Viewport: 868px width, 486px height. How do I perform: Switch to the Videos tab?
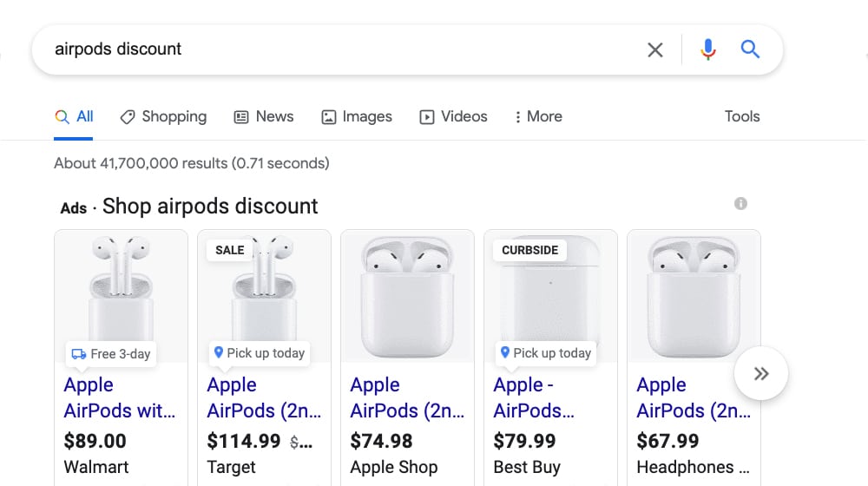453,116
